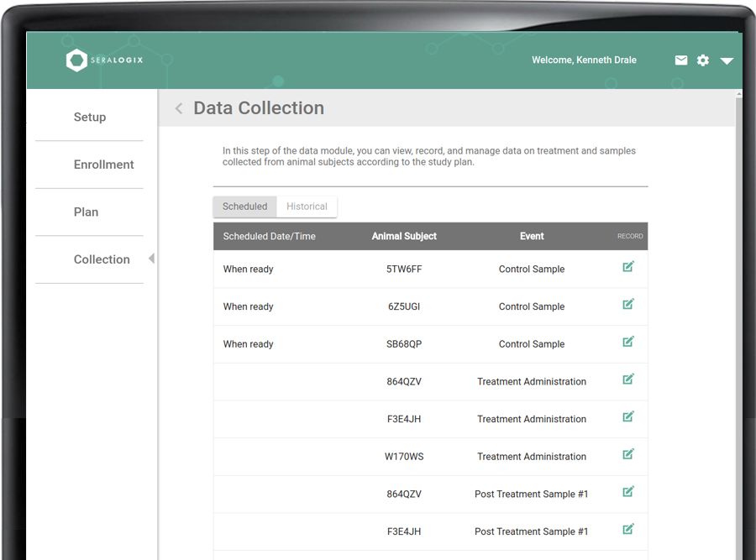The height and width of the screenshot is (560, 756).
Task: Click the back arrow beside Data Collection
Action: pyautogui.click(x=178, y=108)
